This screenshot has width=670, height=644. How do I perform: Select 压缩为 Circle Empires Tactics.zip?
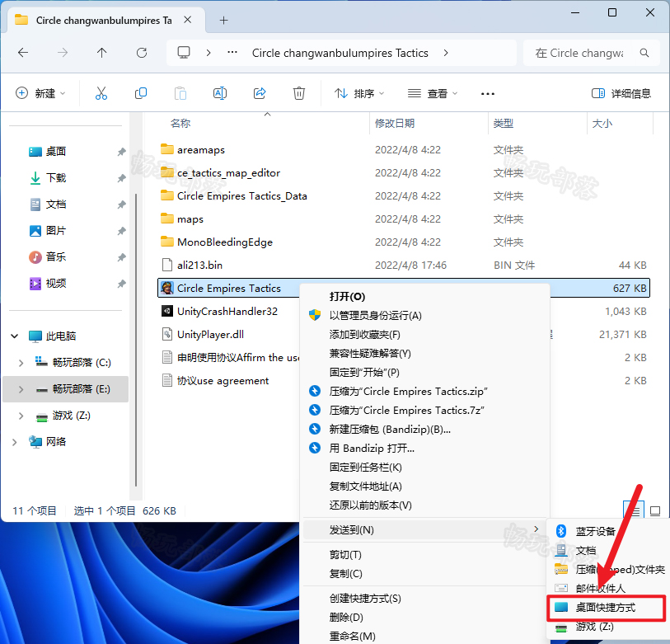pos(425,392)
